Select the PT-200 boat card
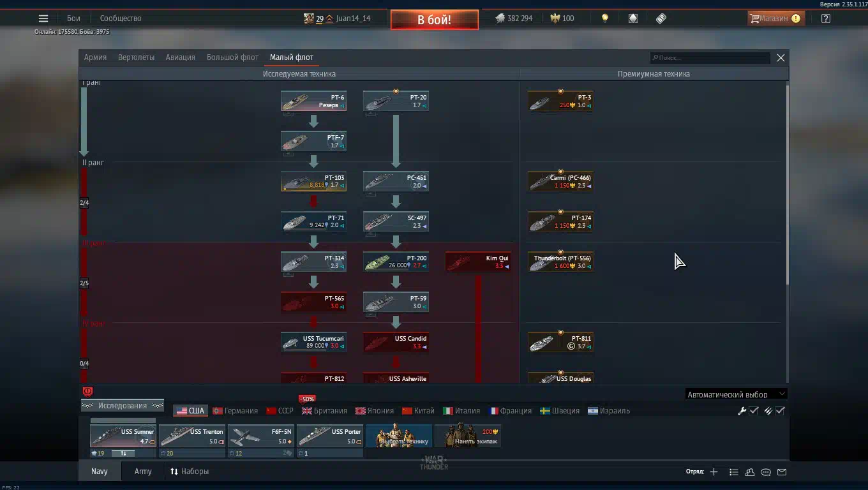This screenshot has width=868, height=490. (x=396, y=262)
